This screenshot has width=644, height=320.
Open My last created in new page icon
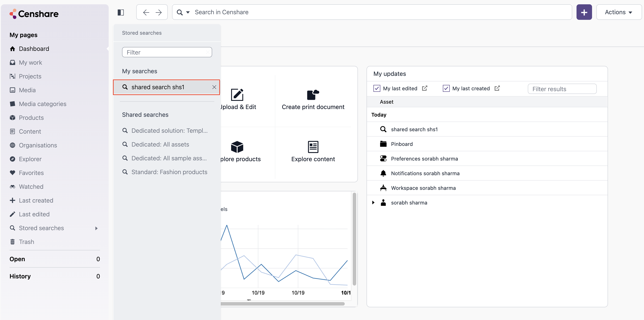click(497, 88)
